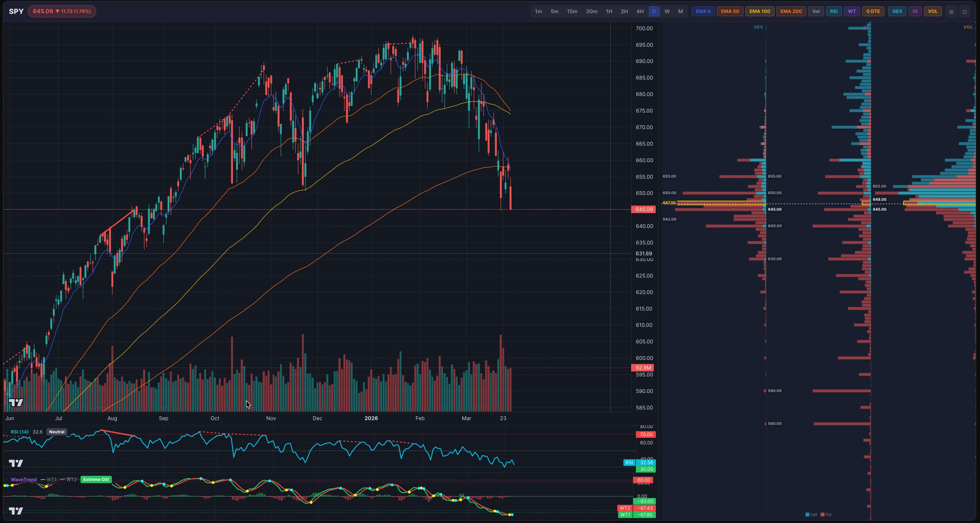Viewport: 980px width, 523px height.
Task: Click the 652.00 strike label
Action: [x=879, y=186]
